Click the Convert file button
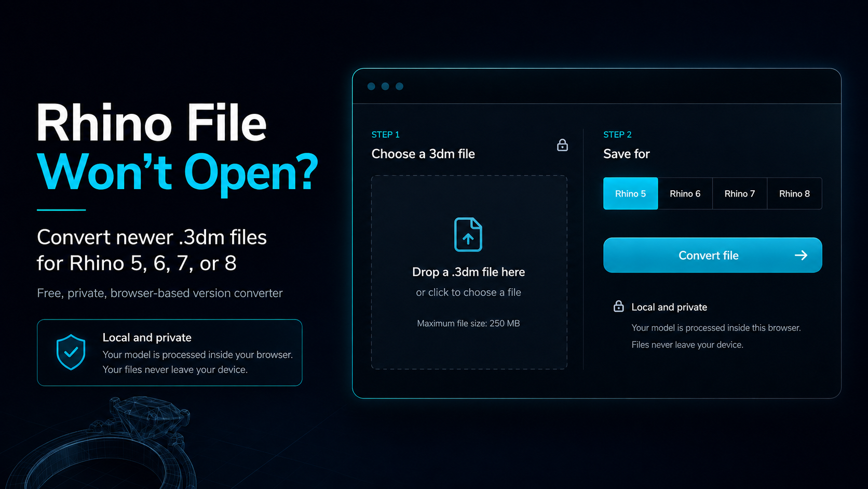The width and height of the screenshot is (868, 489). point(712,255)
